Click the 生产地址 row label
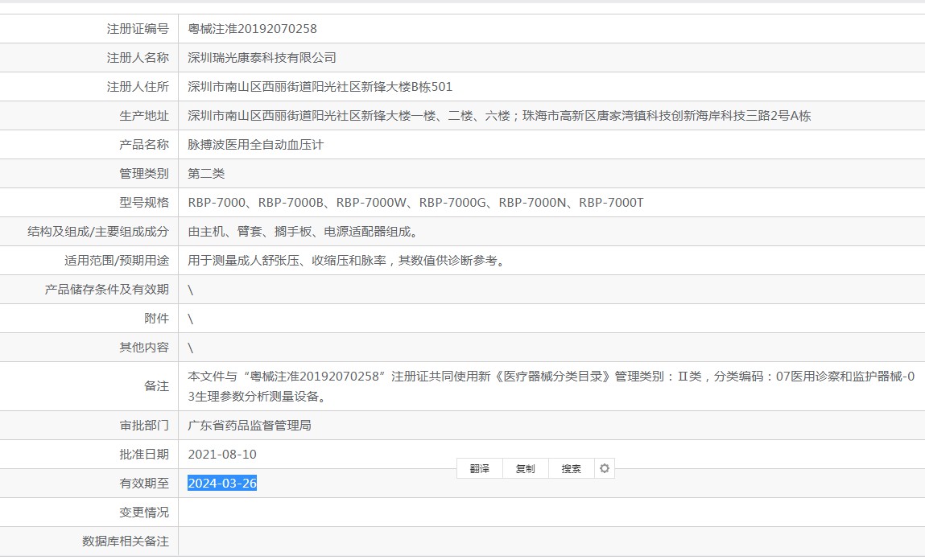 [x=144, y=116]
